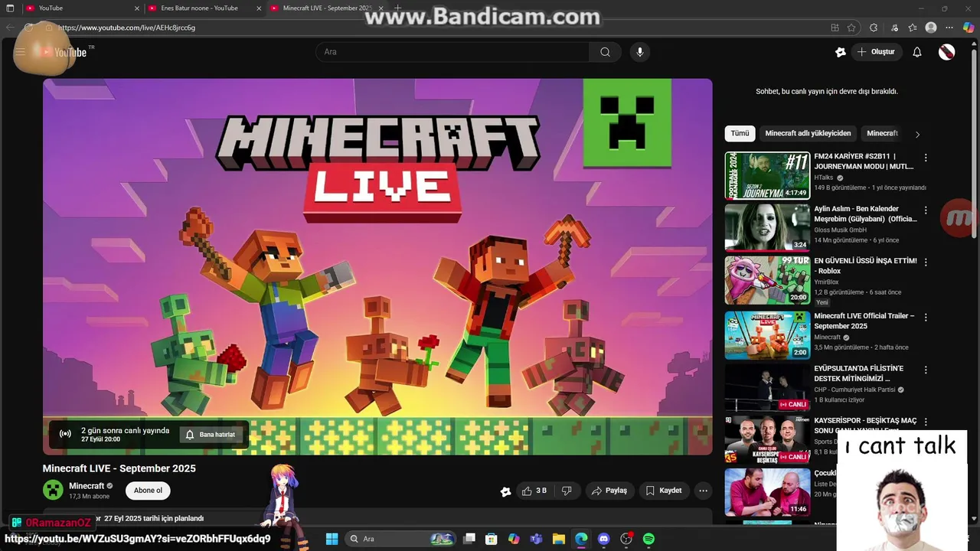Screen dimensions: 980x551
Task: Click the sparkle icon next to Oluştur
Action: (x=840, y=52)
